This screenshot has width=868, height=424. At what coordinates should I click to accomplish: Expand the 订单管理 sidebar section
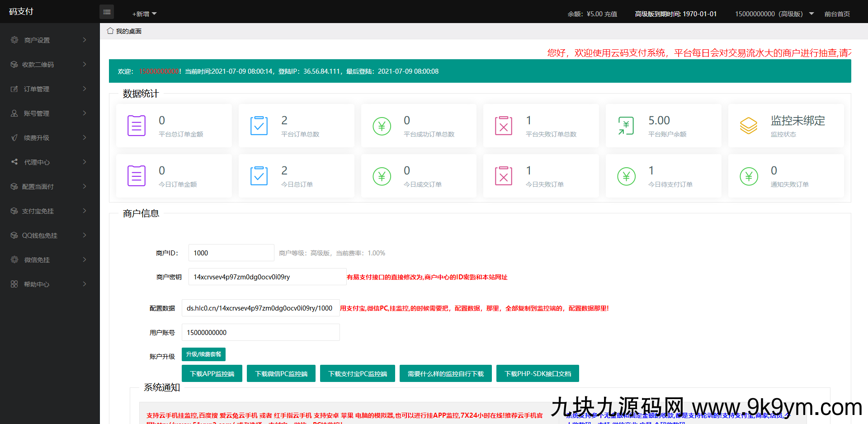pos(49,89)
